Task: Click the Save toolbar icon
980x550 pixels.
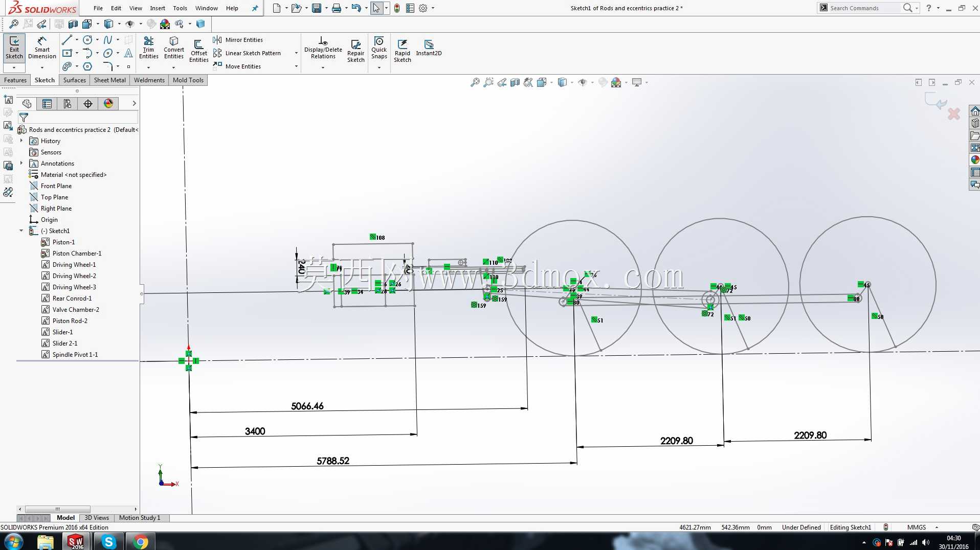Action: [x=317, y=8]
